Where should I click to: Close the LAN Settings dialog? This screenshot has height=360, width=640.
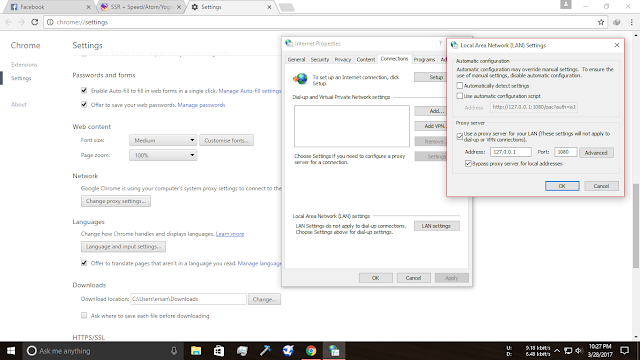click(617, 45)
